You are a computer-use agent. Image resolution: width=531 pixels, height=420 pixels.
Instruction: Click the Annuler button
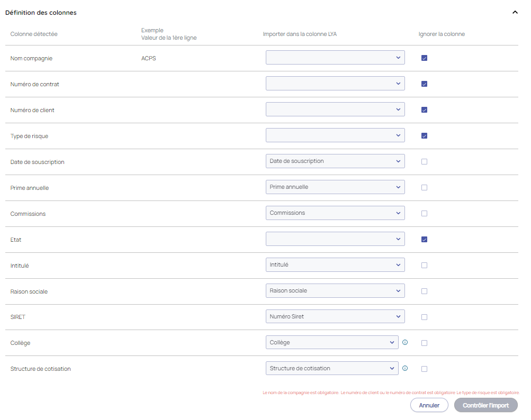click(429, 405)
